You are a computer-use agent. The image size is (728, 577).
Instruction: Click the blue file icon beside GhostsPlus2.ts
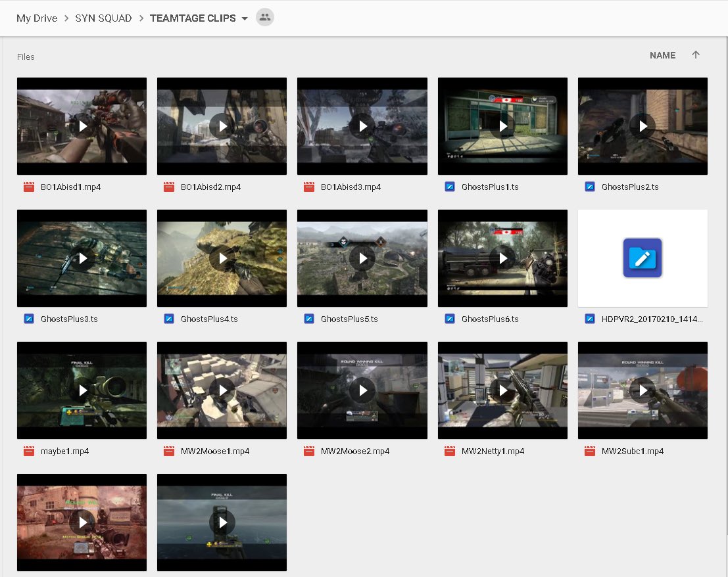click(590, 187)
